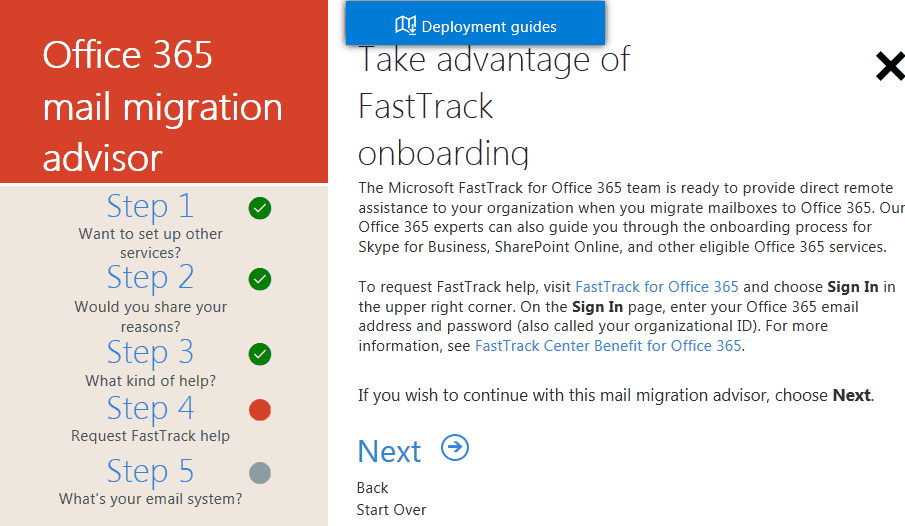Open Step 4 heading
Image resolution: width=905 pixels, height=526 pixels.
(x=150, y=408)
